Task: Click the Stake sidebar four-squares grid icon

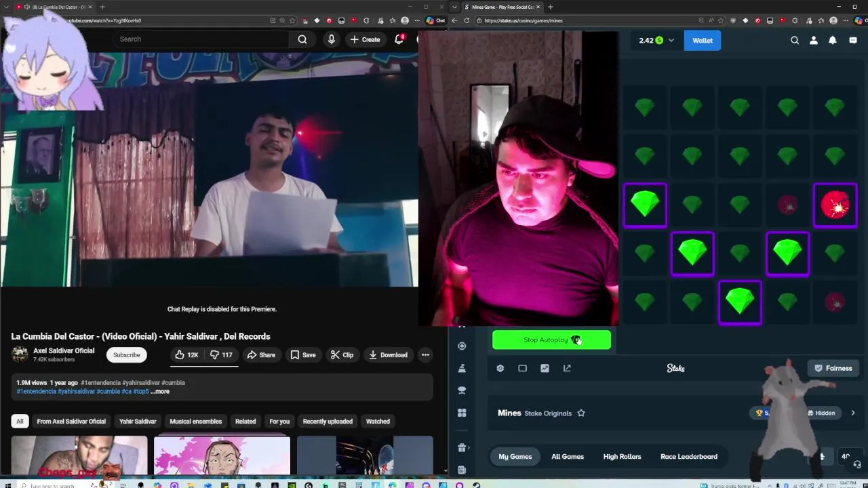Action: (462, 413)
